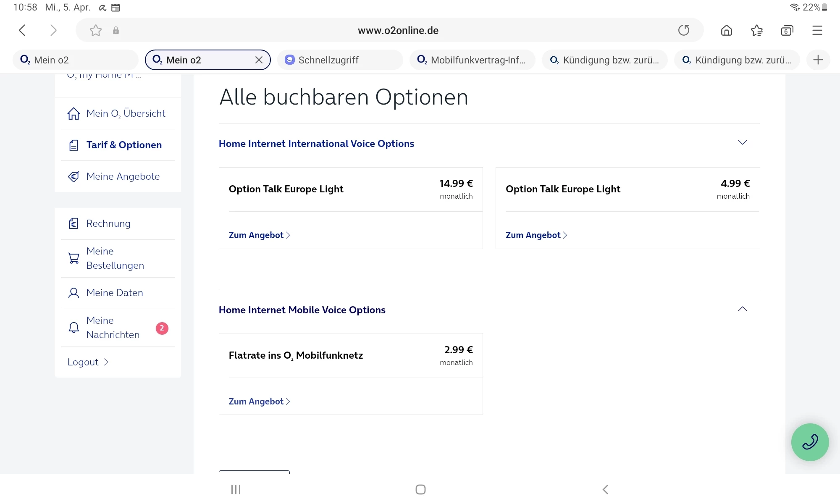Open Rechnung in sidebar menu
The width and height of the screenshot is (840, 504).
108,223
